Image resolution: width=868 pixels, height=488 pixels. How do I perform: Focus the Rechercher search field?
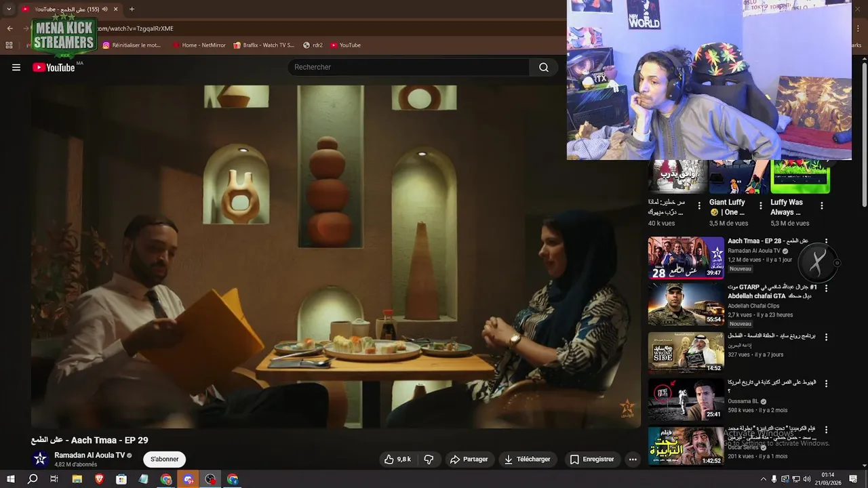click(x=409, y=67)
